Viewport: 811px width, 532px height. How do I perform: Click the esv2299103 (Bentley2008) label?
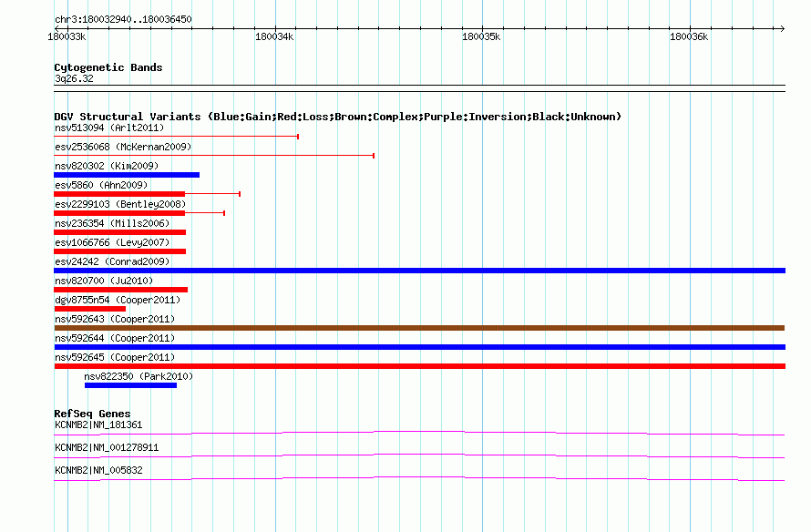pyautogui.click(x=120, y=204)
